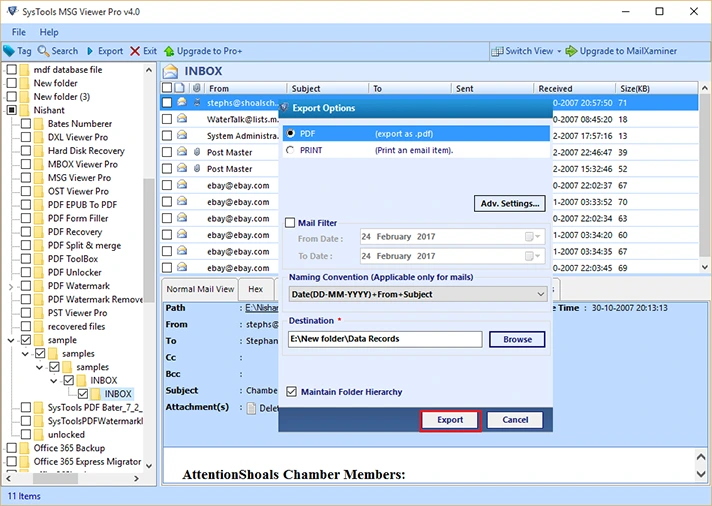Collapse the samples child node under sample

pyautogui.click(x=25, y=353)
